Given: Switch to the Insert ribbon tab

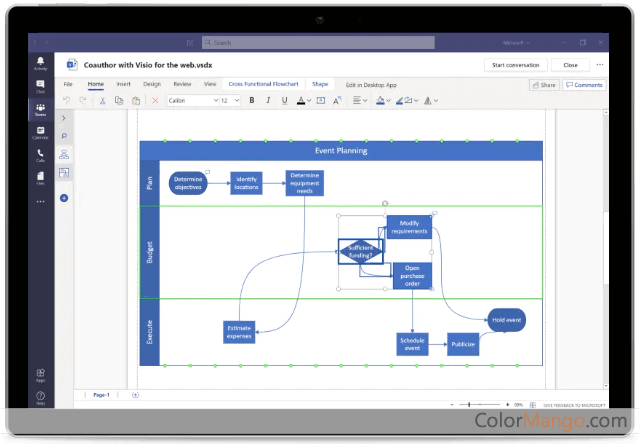Looking at the screenshot, I should pos(123,85).
